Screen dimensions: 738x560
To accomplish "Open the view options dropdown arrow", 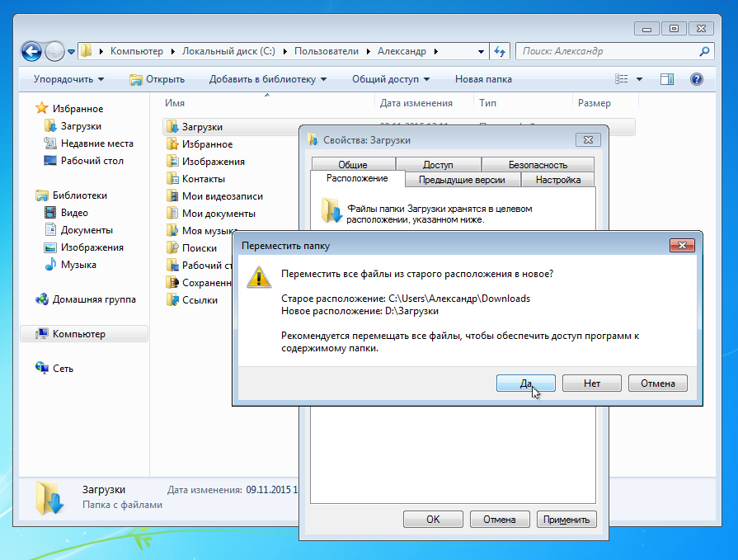I will pyautogui.click(x=639, y=79).
